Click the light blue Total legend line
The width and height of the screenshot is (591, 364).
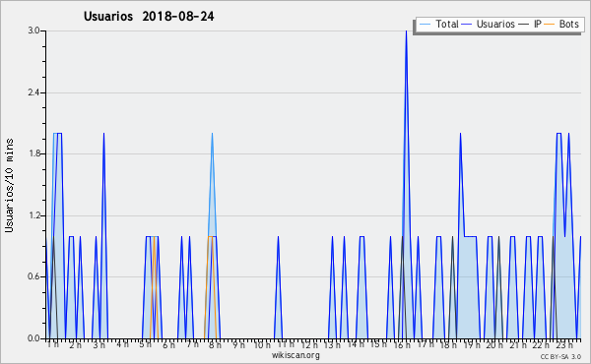pyautogui.click(x=425, y=25)
